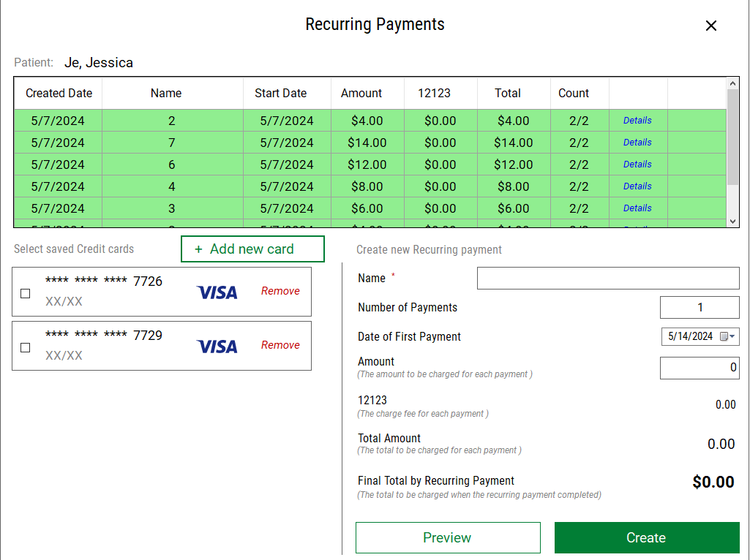The height and width of the screenshot is (560, 750).
Task: Click the Preview button
Action: click(447, 537)
